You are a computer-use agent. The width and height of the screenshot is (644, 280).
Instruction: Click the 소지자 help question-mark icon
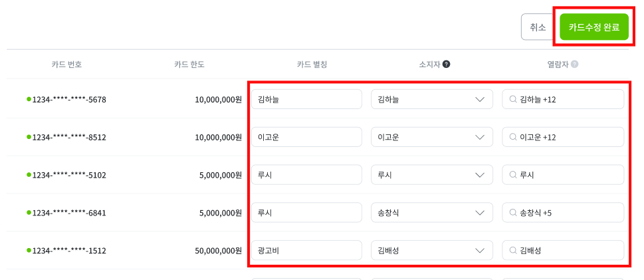coord(447,65)
